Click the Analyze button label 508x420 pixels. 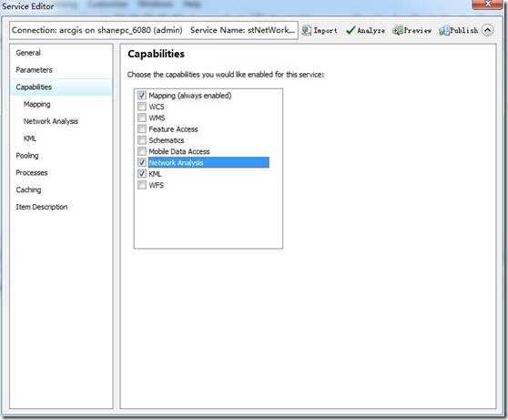tap(371, 30)
